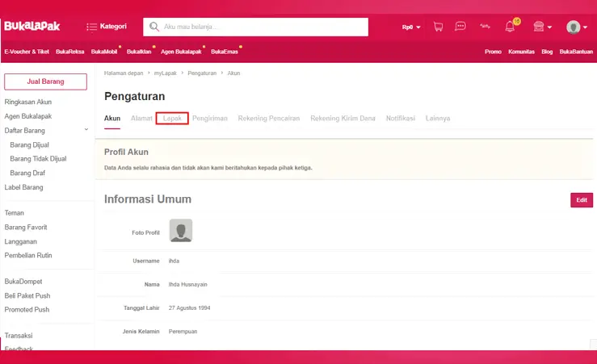
Task: Open Barang Dijual in sidebar
Action: point(29,145)
